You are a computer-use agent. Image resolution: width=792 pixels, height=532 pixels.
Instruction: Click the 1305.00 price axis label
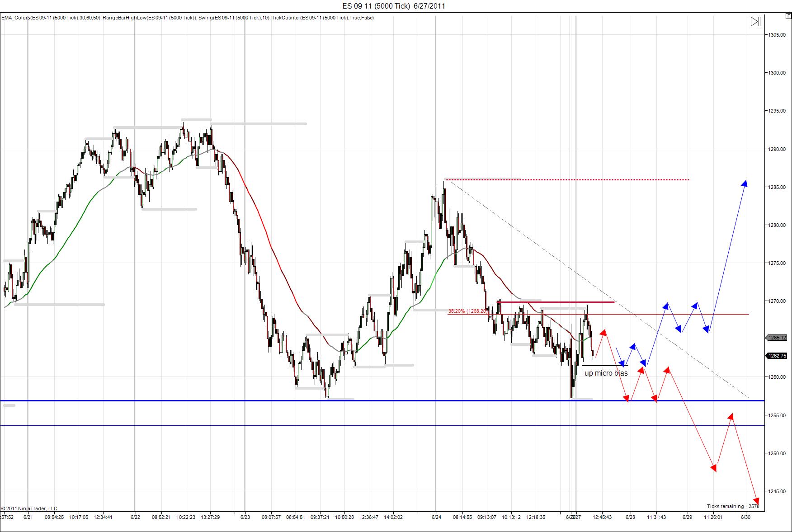click(777, 35)
